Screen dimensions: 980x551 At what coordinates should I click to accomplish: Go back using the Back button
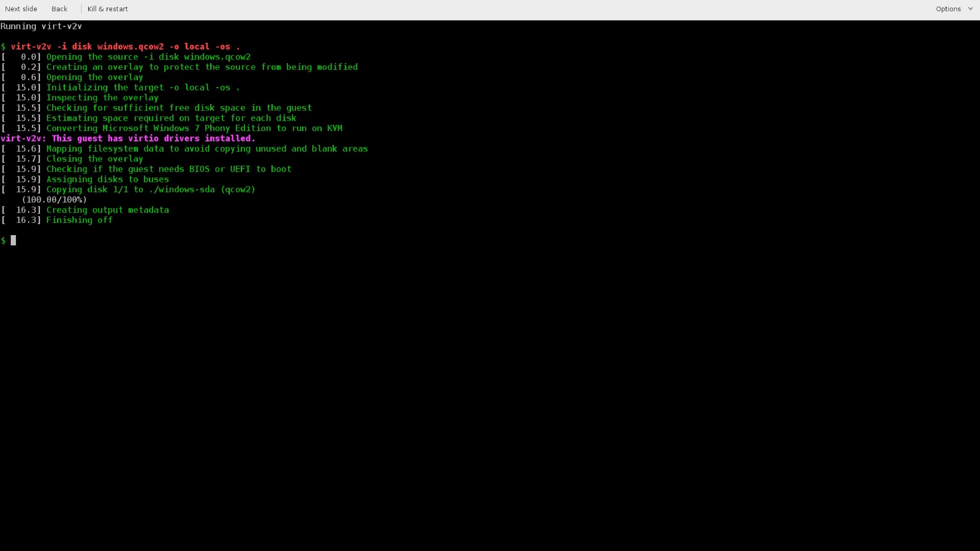click(x=59, y=9)
